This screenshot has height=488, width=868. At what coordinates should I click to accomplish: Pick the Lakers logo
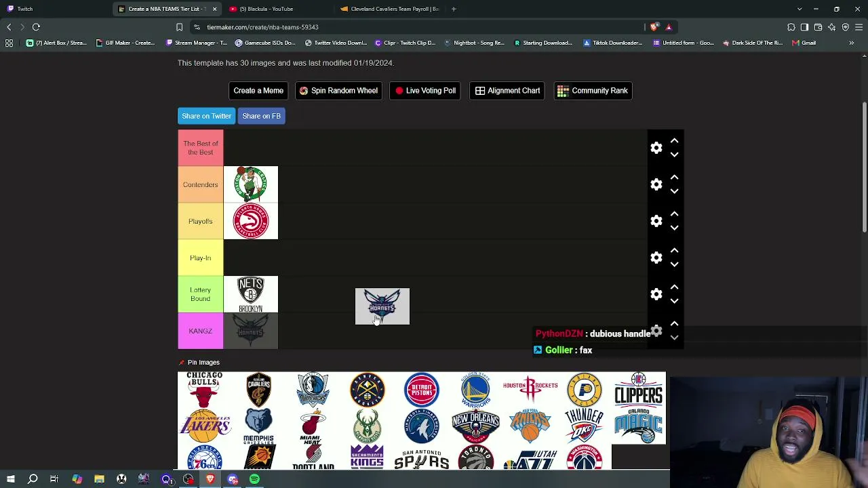(x=205, y=426)
